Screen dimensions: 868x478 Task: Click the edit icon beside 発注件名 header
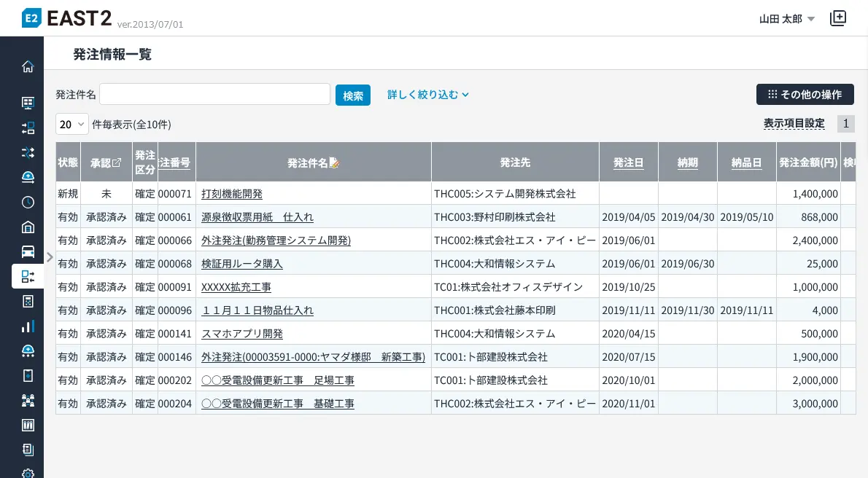[x=335, y=163]
